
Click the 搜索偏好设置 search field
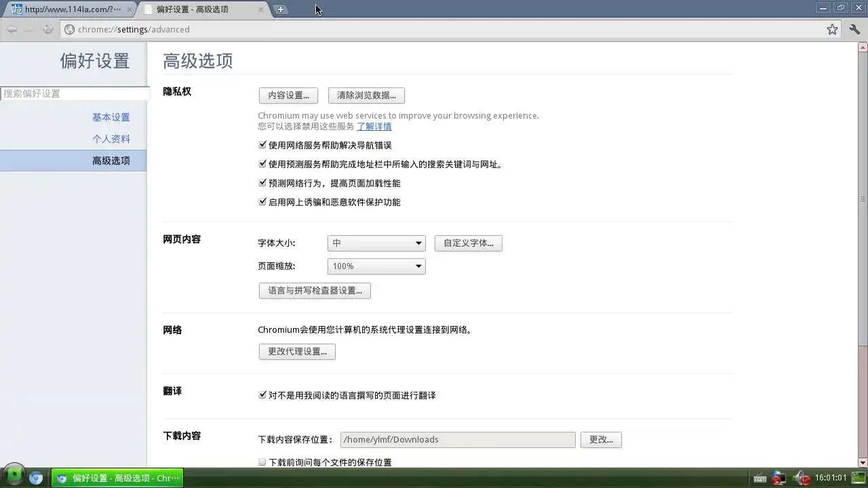[75, 94]
